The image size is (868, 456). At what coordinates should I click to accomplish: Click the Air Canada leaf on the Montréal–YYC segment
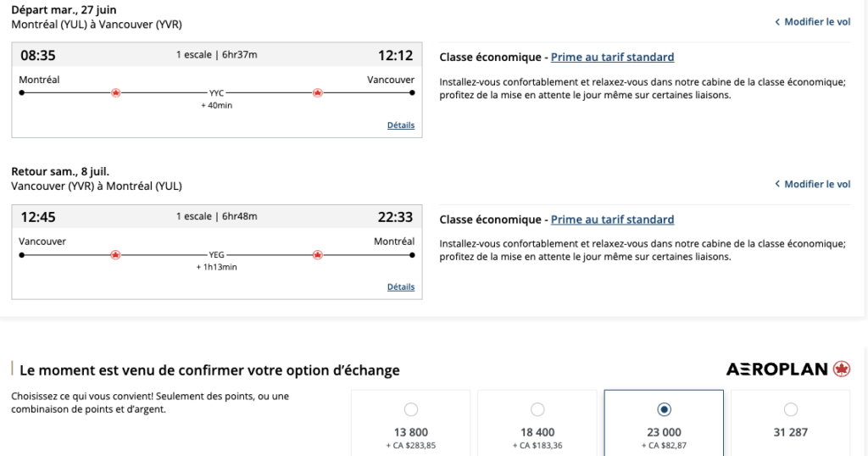point(116,92)
